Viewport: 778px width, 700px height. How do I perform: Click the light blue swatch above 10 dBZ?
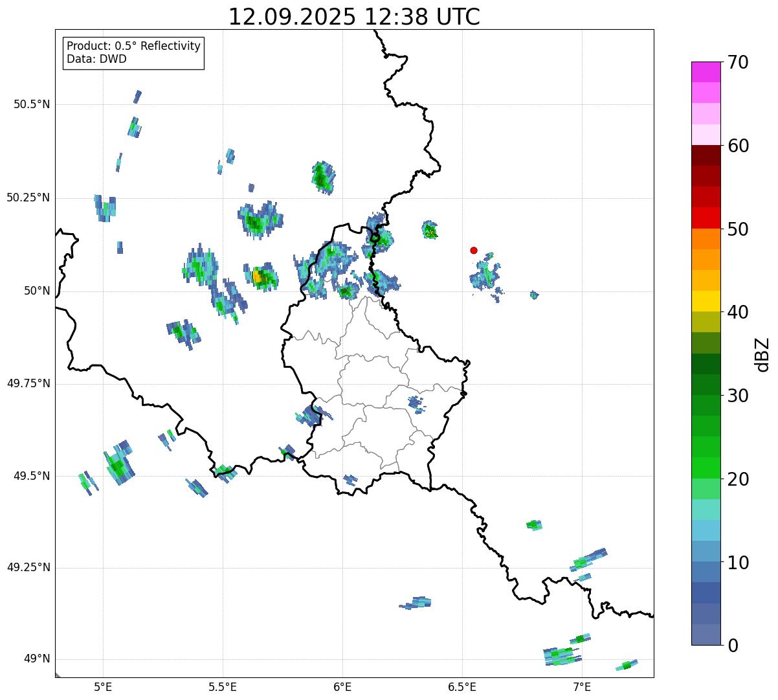pos(706,530)
